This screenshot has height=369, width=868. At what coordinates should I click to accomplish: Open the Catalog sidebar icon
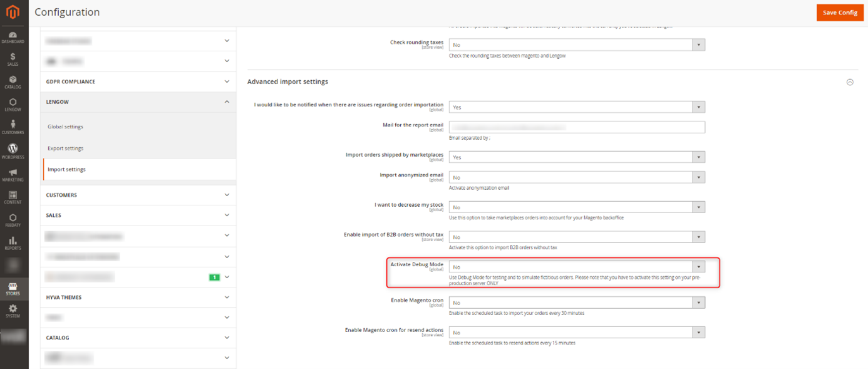(x=13, y=82)
